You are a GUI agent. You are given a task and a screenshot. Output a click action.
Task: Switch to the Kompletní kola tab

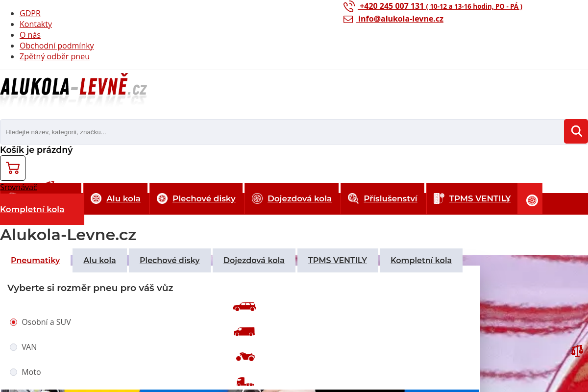point(421,260)
